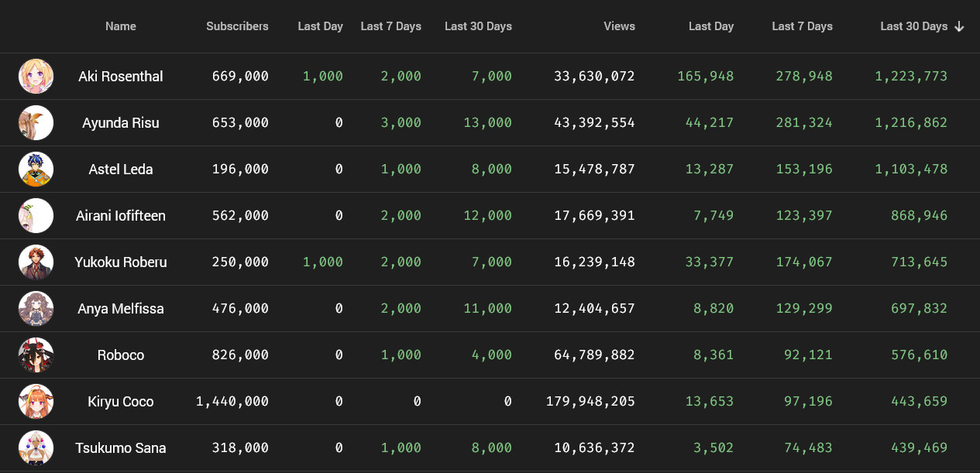980x473 pixels.
Task: Click the Roboco name link
Action: click(121, 355)
